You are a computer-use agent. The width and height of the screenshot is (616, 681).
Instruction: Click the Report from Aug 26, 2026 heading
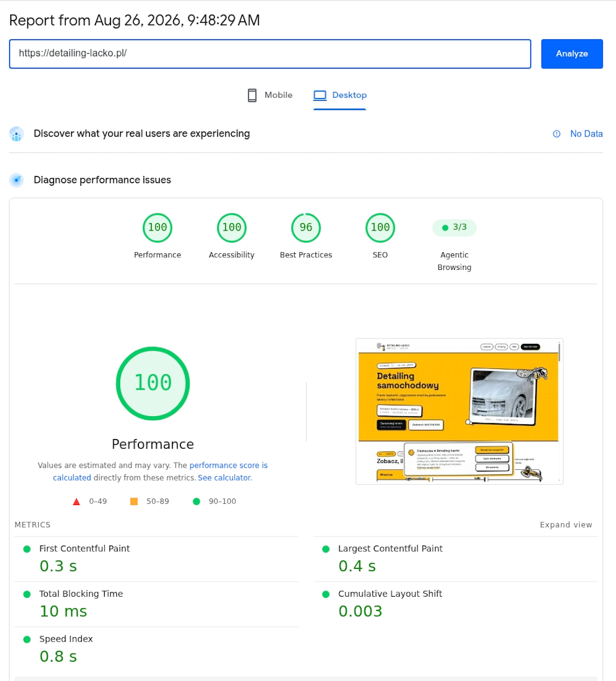click(x=134, y=20)
